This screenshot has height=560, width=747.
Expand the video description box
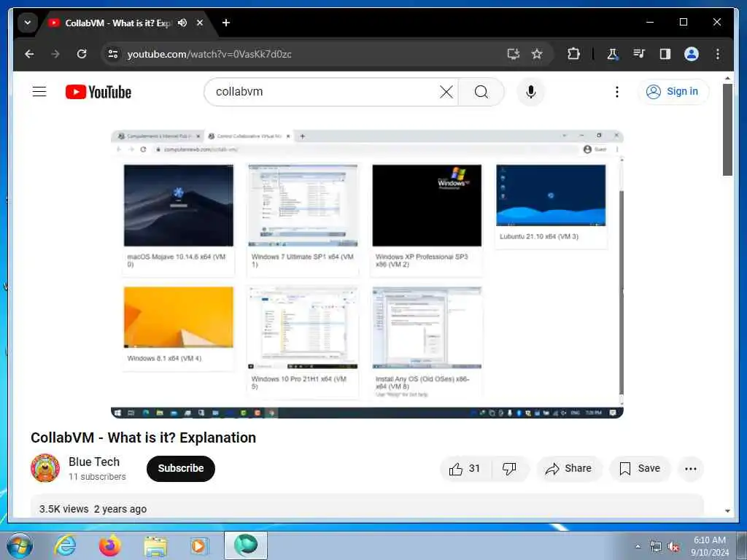pos(367,506)
